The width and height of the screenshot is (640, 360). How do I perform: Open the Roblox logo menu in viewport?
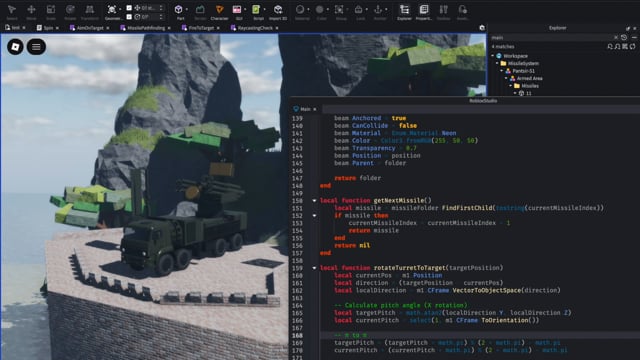tap(15, 47)
